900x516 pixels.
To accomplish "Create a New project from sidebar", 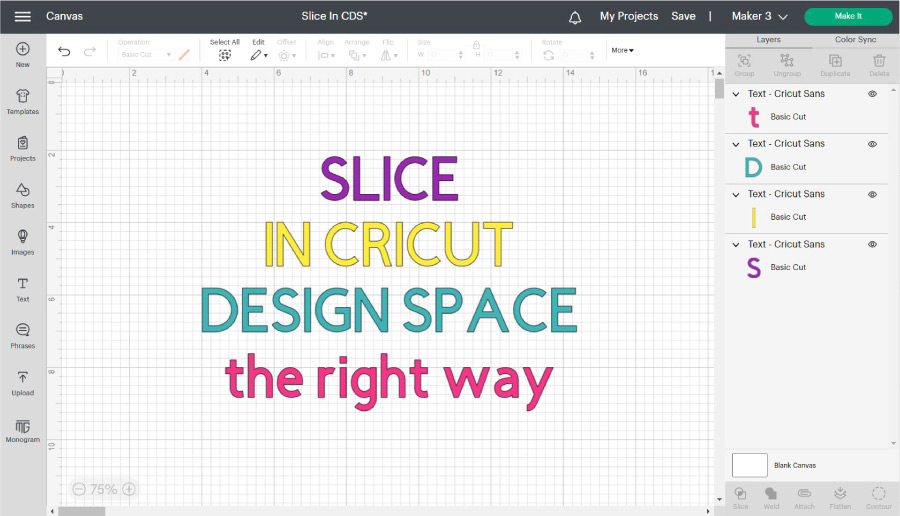I will pos(22,55).
